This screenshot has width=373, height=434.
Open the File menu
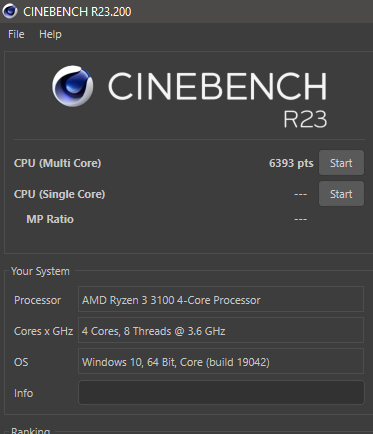pyautogui.click(x=16, y=34)
